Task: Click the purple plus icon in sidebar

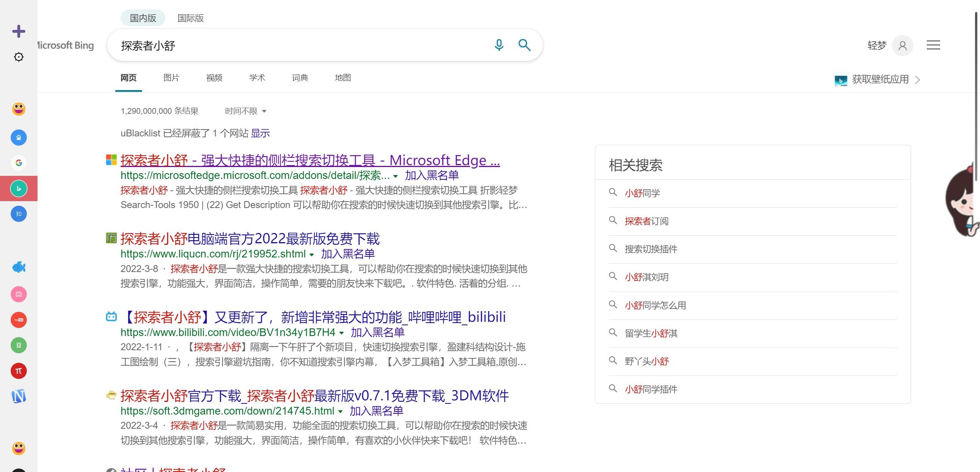Action: (x=19, y=31)
